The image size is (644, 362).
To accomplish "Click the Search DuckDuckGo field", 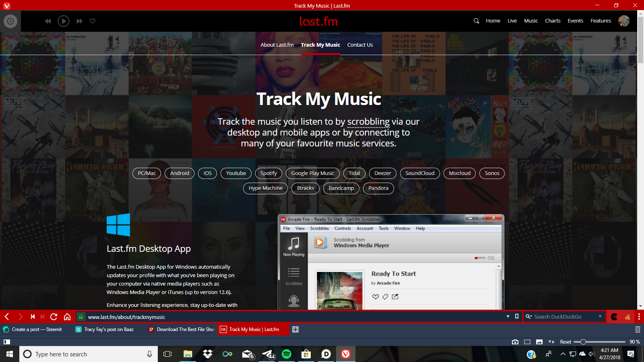I will coord(565,317).
